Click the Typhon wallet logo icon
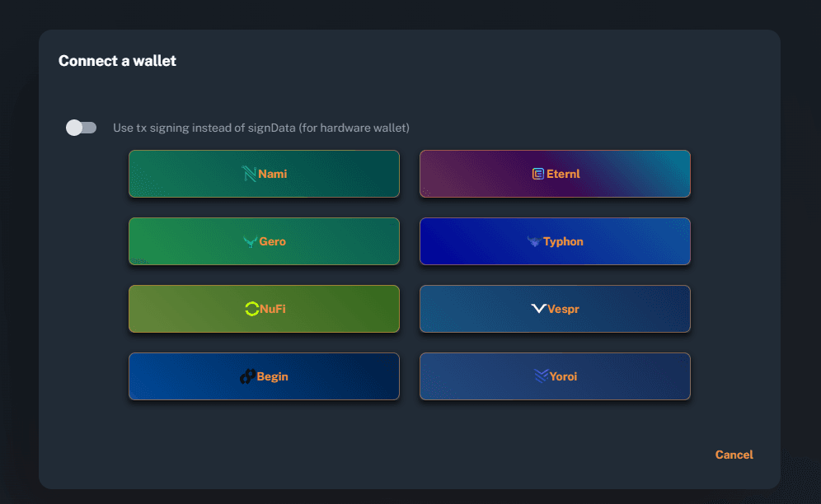The width and height of the screenshot is (821, 504). 534,241
